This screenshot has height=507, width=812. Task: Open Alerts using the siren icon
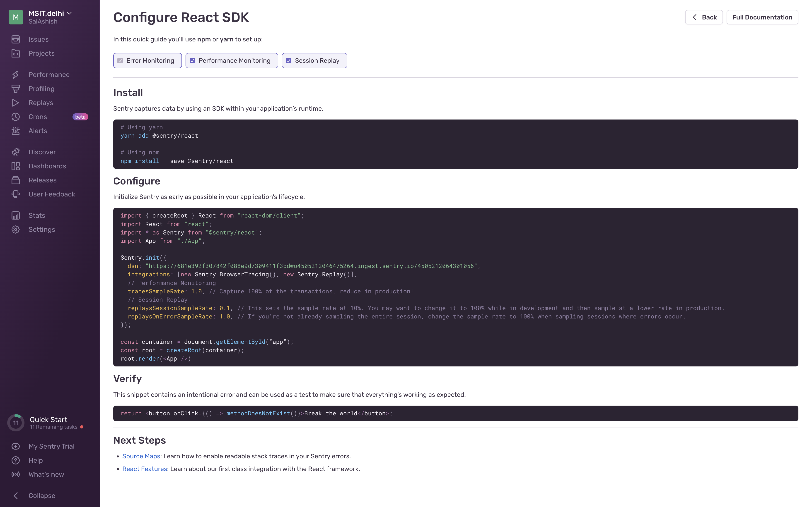(x=16, y=131)
